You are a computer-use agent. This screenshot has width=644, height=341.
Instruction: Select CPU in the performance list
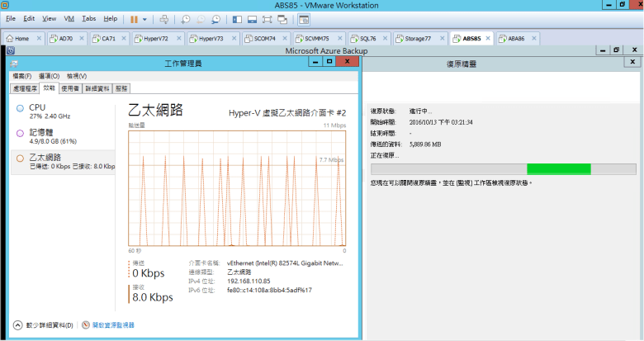(x=37, y=107)
